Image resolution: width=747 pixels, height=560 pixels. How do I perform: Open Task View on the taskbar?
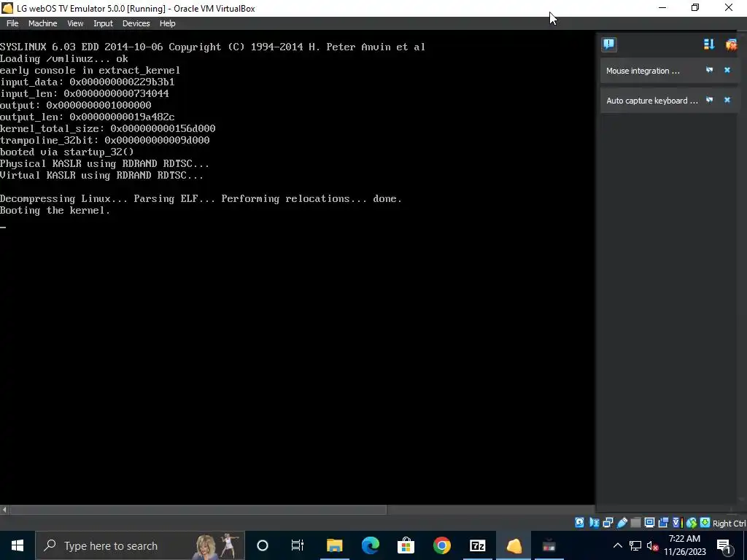pyautogui.click(x=298, y=545)
